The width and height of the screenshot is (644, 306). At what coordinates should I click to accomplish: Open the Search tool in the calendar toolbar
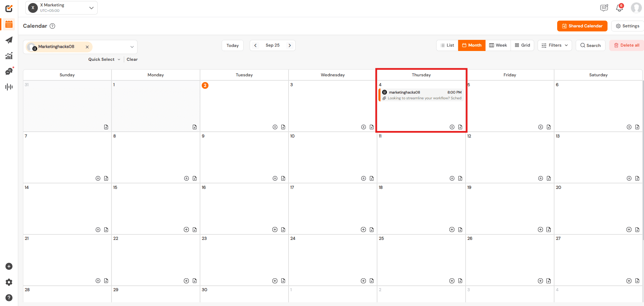click(x=590, y=45)
